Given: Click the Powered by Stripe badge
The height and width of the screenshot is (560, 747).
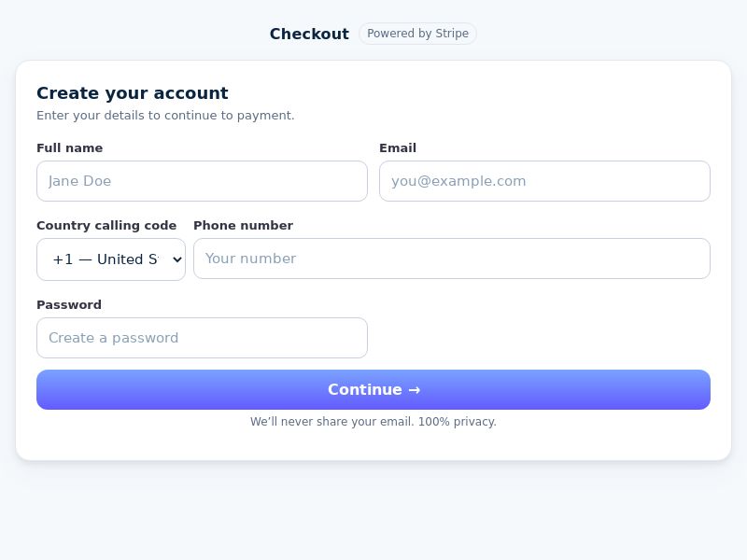Looking at the screenshot, I should coord(417,34).
